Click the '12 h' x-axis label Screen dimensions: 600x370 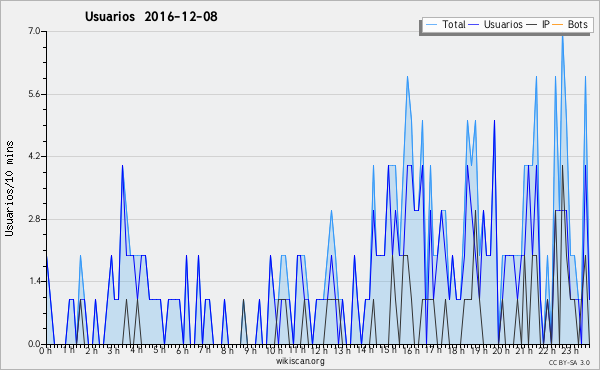[319, 350]
